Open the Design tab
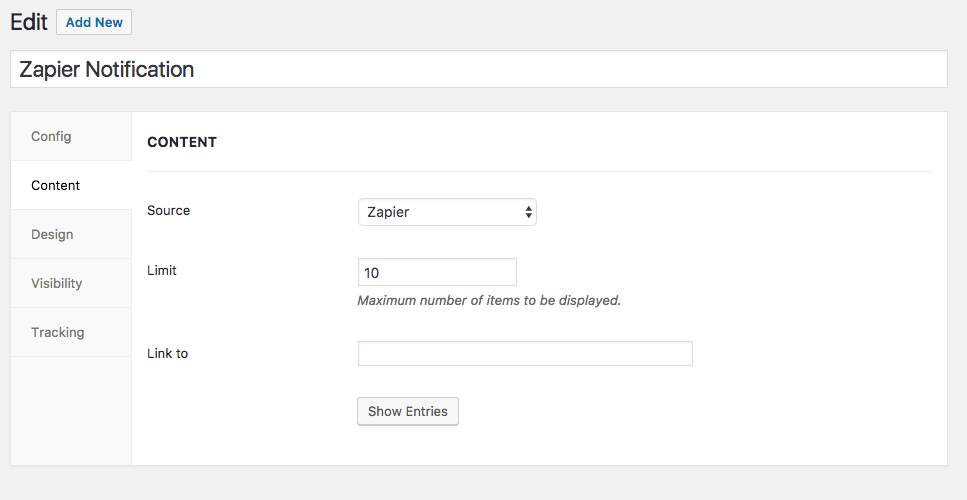 point(71,234)
